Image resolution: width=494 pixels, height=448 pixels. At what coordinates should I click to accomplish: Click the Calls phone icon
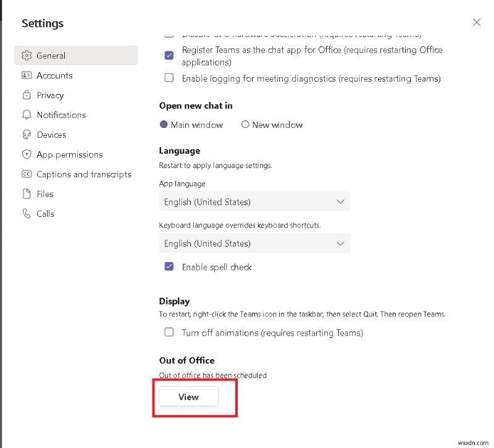point(27,214)
